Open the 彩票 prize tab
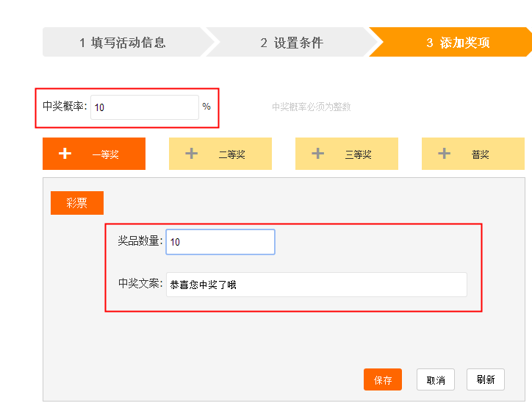 pyautogui.click(x=77, y=203)
